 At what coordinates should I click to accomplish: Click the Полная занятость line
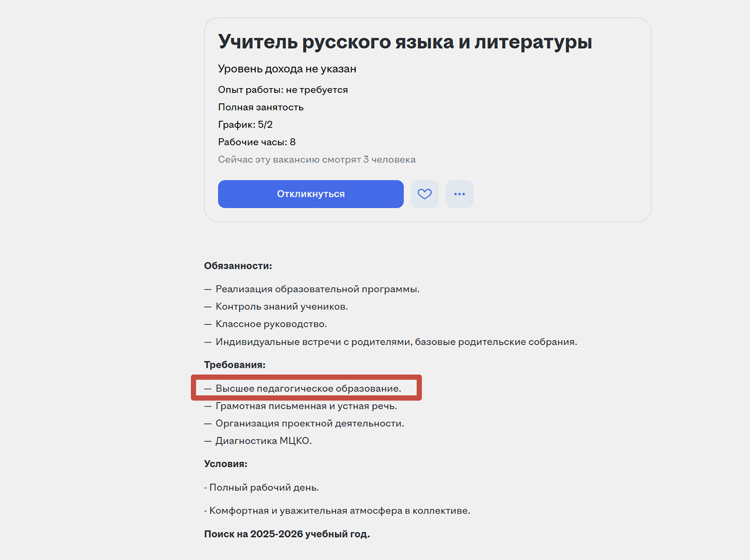[x=261, y=107]
